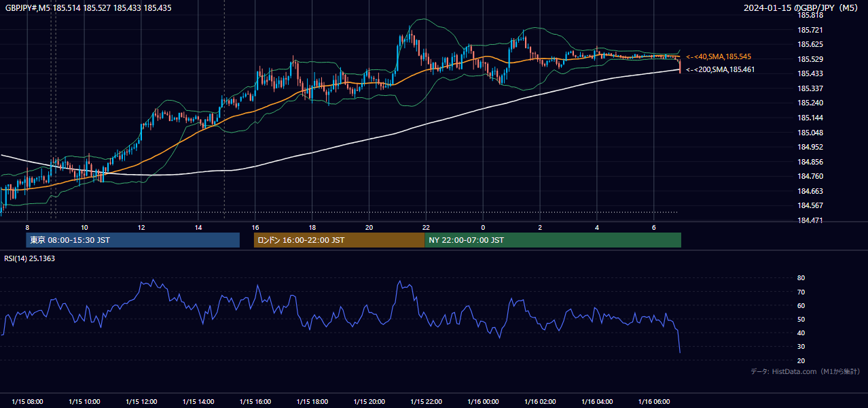Click the ロンドン 16:00-22:00 JST session bar
Screen dimensions: 868x408
pyautogui.click(x=339, y=240)
